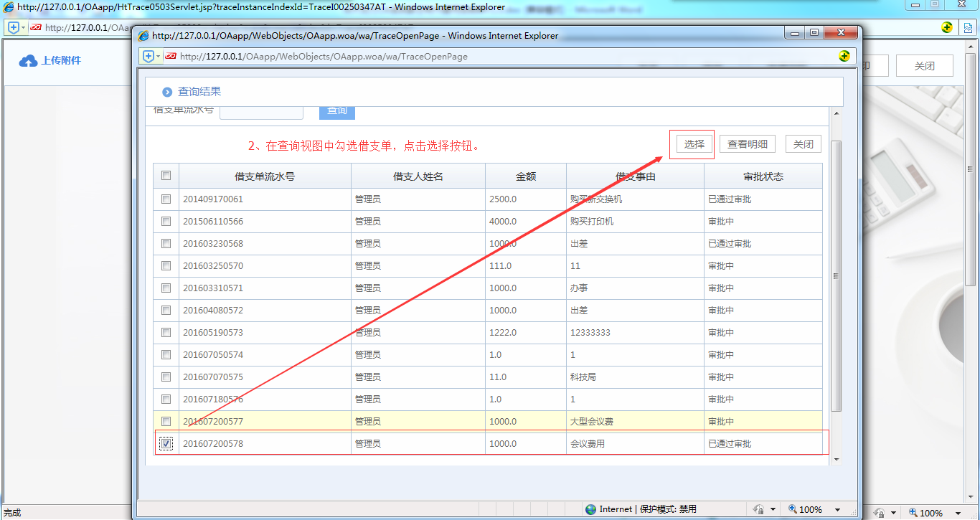Click the red site favicon in background address bar
The image size is (980, 520).
coord(36,27)
